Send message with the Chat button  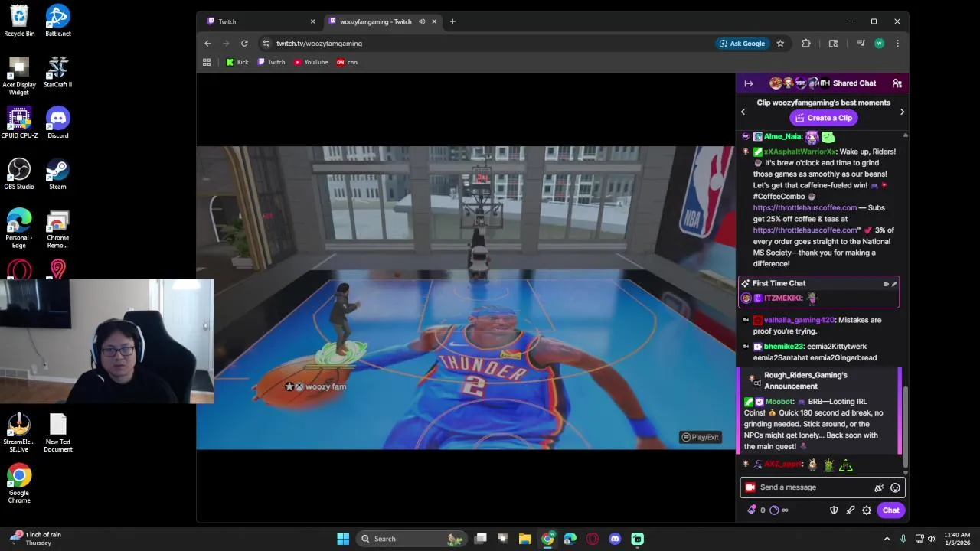pyautogui.click(x=890, y=510)
